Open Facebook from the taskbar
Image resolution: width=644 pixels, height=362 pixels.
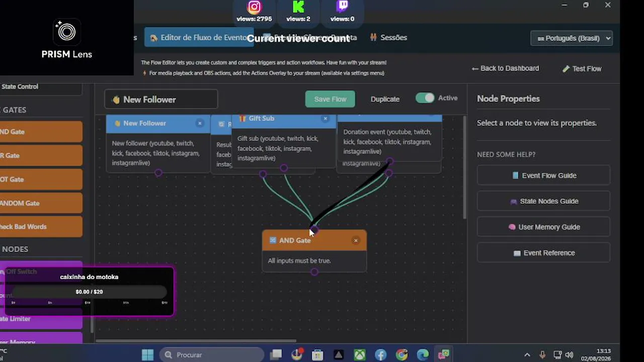(380, 355)
